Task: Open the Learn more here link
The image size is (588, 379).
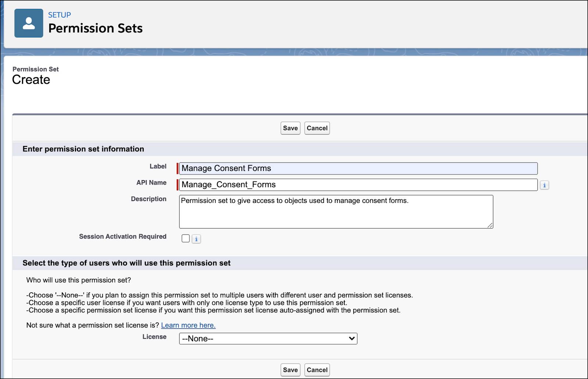Action: click(188, 325)
